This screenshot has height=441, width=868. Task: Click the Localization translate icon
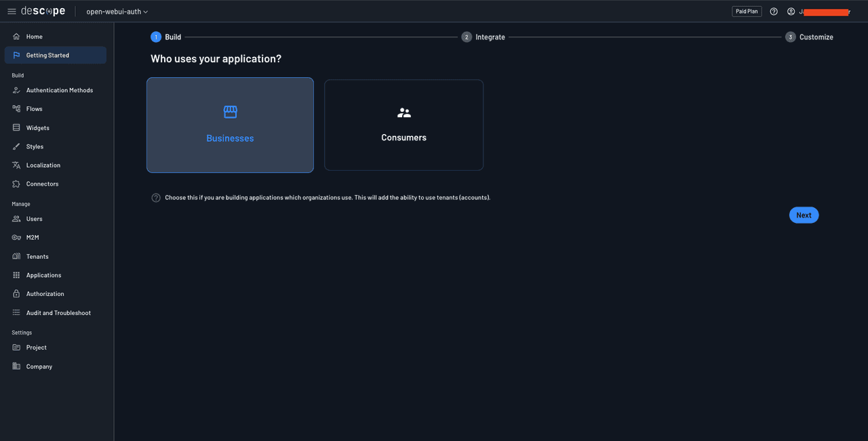[16, 165]
